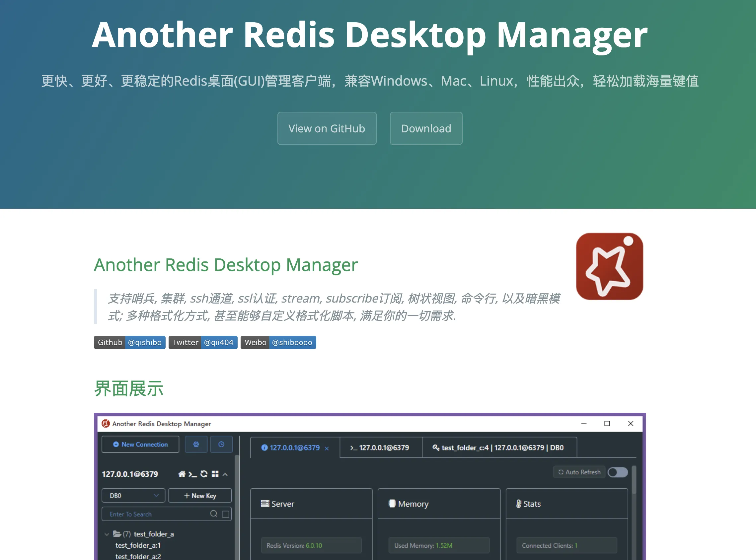Close the demo app window
Viewport: 756px width, 560px height.
(x=631, y=424)
